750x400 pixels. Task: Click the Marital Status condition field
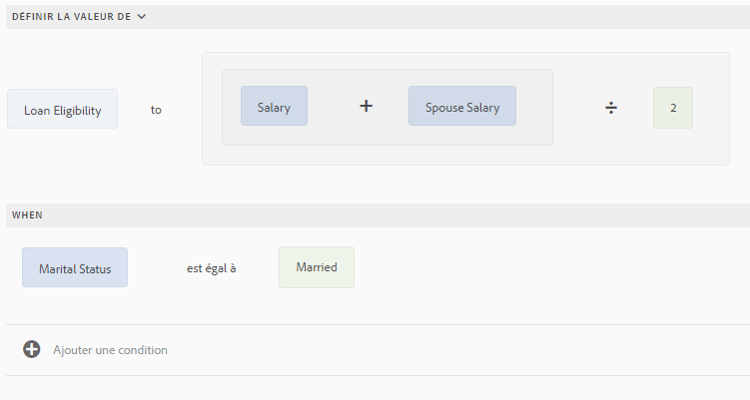pyautogui.click(x=75, y=268)
